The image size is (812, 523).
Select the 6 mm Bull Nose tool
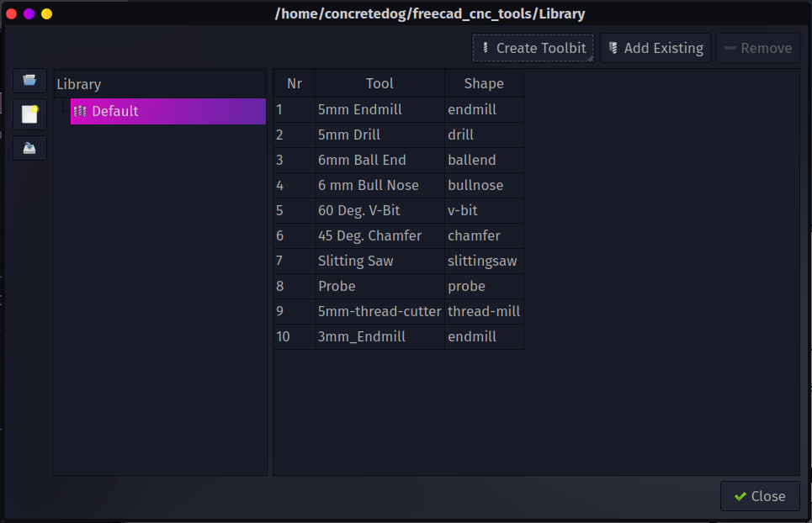coord(379,185)
